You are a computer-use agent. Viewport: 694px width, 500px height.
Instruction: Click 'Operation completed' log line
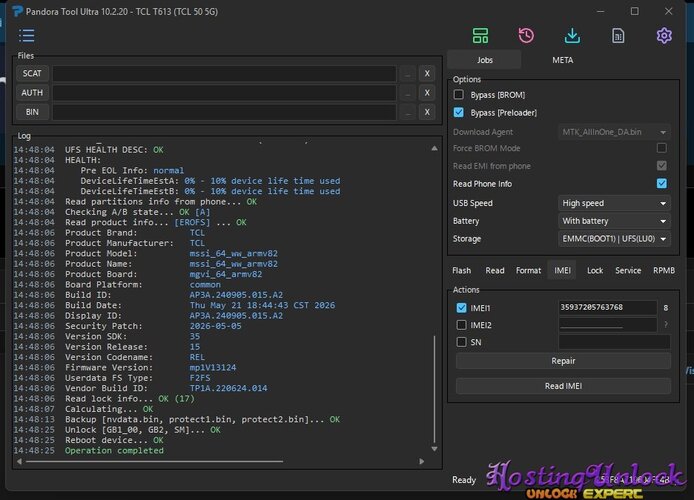(x=114, y=450)
